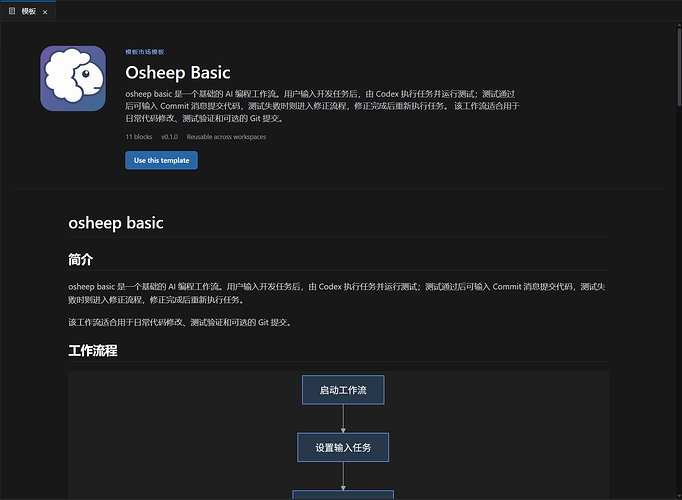Open the 模板市场模板 breadcrumb link
Viewport: 682px width, 500px height.
pyautogui.click(x=145, y=52)
